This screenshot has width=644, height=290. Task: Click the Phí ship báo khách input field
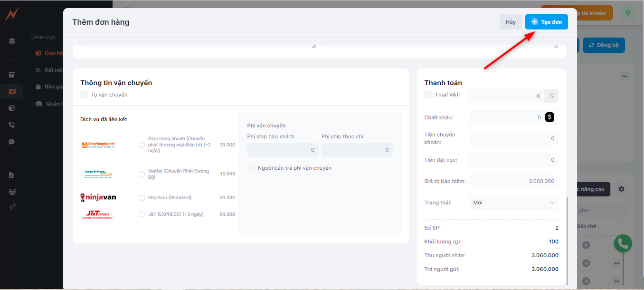pyautogui.click(x=283, y=150)
